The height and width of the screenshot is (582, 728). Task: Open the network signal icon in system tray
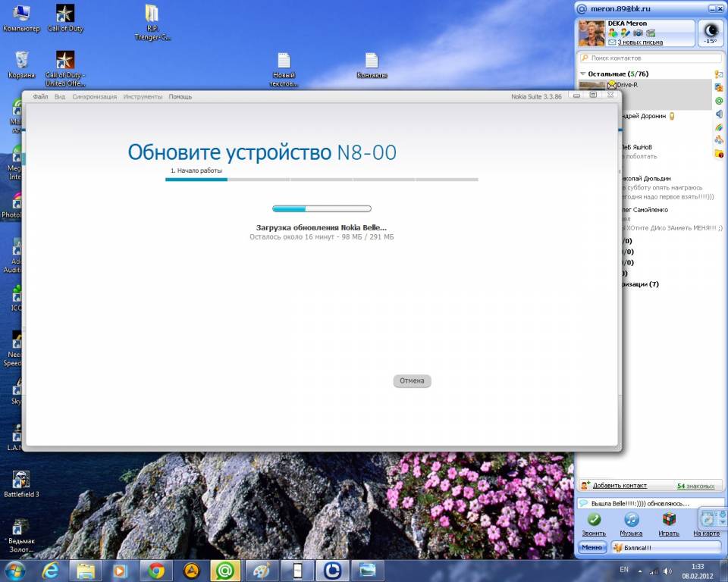(x=654, y=571)
